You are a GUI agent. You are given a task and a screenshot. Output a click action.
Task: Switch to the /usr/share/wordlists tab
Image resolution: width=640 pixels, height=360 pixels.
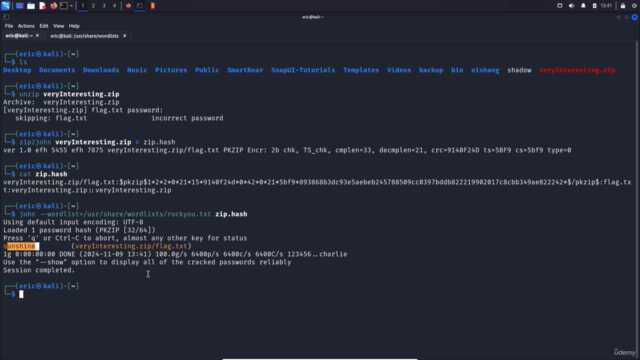[x=84, y=36]
